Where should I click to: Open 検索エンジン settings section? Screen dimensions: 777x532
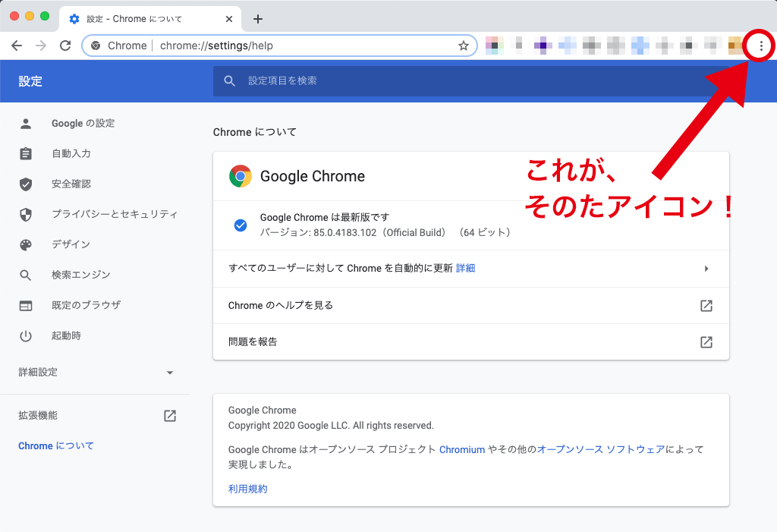[80, 275]
